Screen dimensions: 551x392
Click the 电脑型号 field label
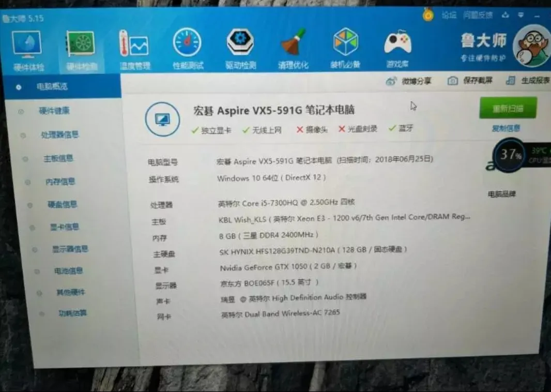[162, 162]
